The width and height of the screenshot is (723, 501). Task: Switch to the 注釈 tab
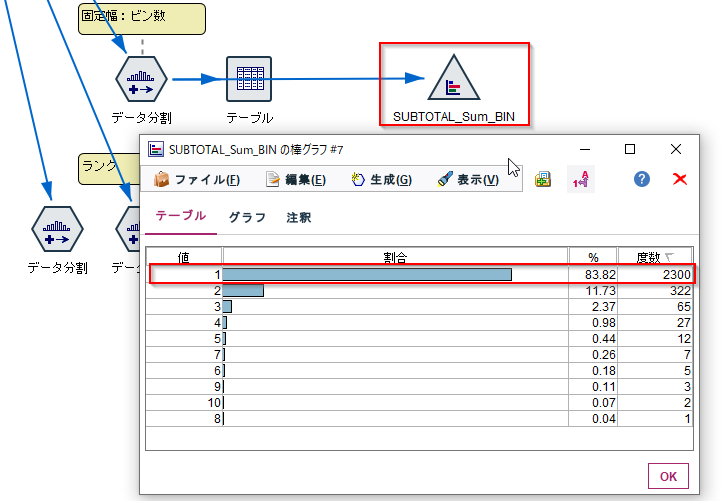click(x=298, y=217)
